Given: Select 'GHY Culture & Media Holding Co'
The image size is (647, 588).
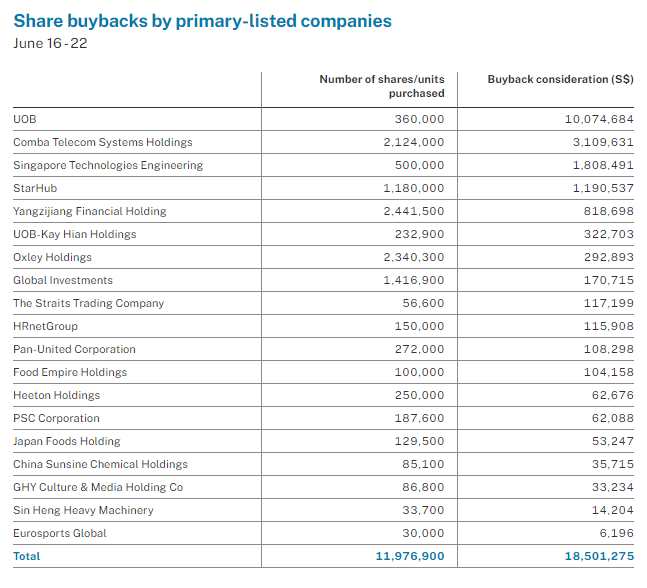Looking at the screenshot, I should click(98, 487).
